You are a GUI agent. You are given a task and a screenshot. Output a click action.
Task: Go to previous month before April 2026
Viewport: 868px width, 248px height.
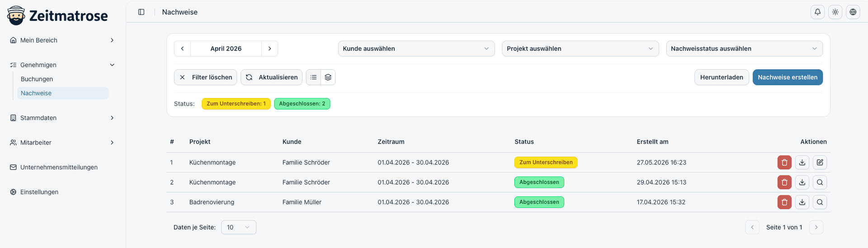click(182, 48)
